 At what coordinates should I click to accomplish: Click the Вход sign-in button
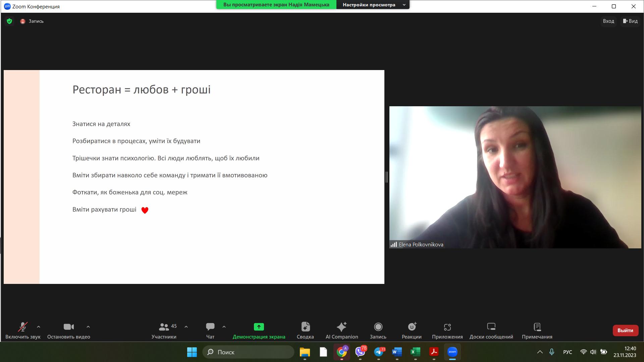[608, 21]
